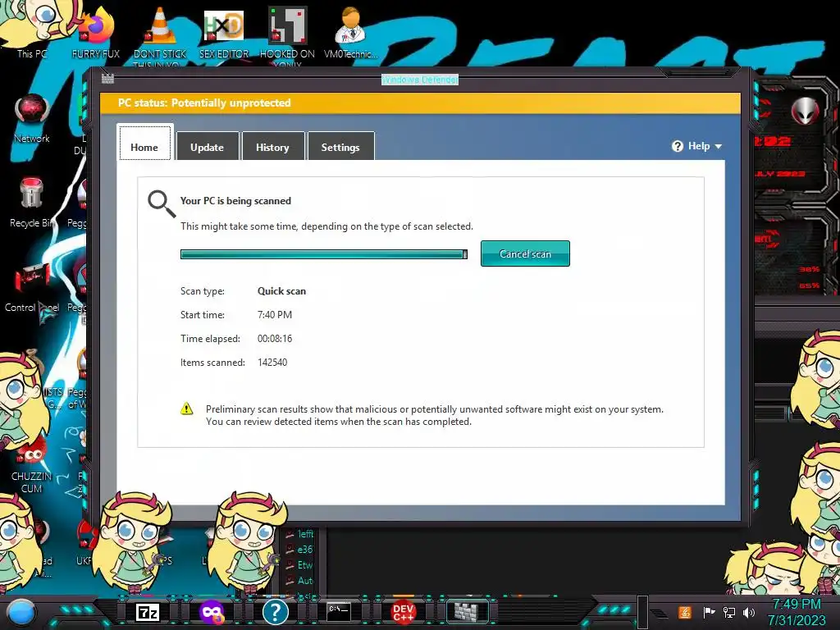Image resolution: width=840 pixels, height=630 pixels.
Task: Expand the Help dropdown arrow
Action: pyautogui.click(x=719, y=146)
